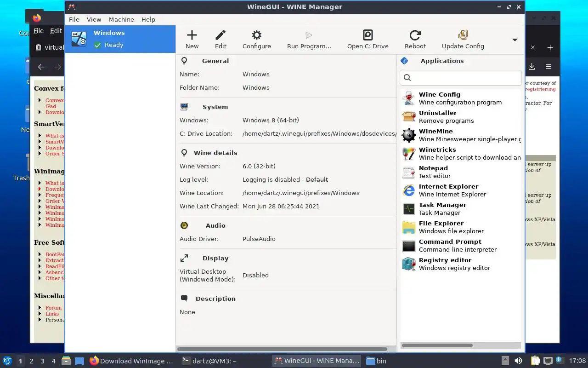Click Run Program toolbar button
Image resolution: width=588 pixels, height=368 pixels.
tap(309, 40)
